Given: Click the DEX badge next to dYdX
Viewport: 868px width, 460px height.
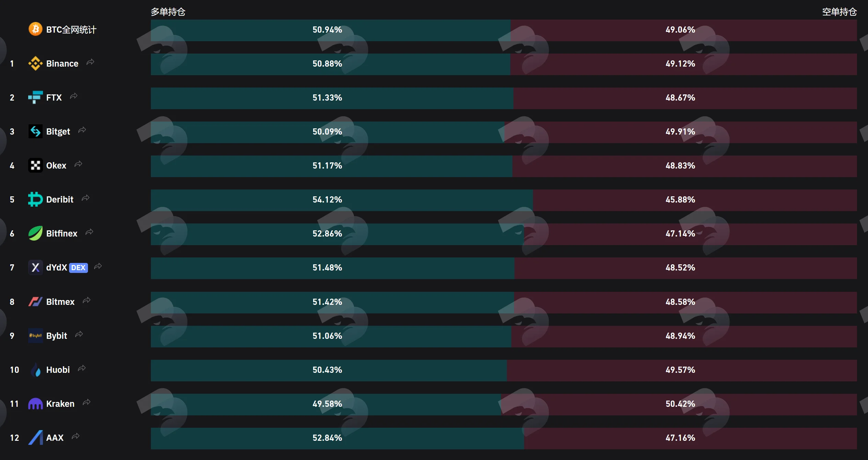Looking at the screenshot, I should point(78,268).
